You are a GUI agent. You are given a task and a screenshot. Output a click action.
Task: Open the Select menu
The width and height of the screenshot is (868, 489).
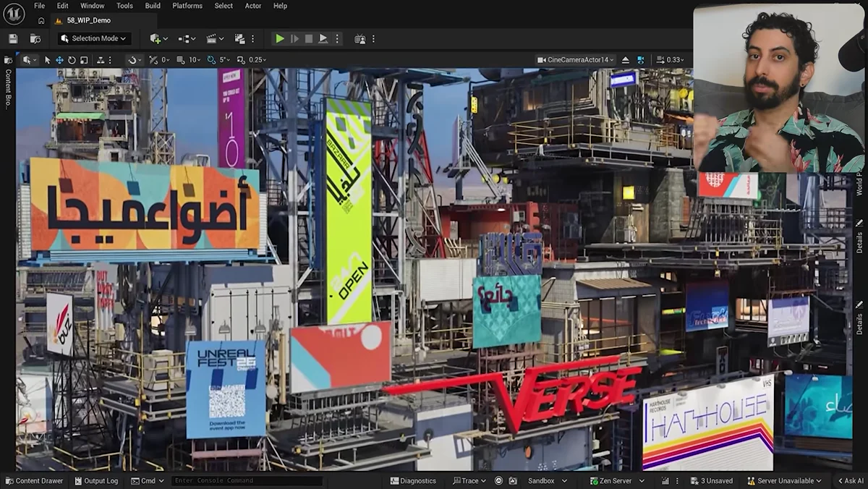(224, 6)
